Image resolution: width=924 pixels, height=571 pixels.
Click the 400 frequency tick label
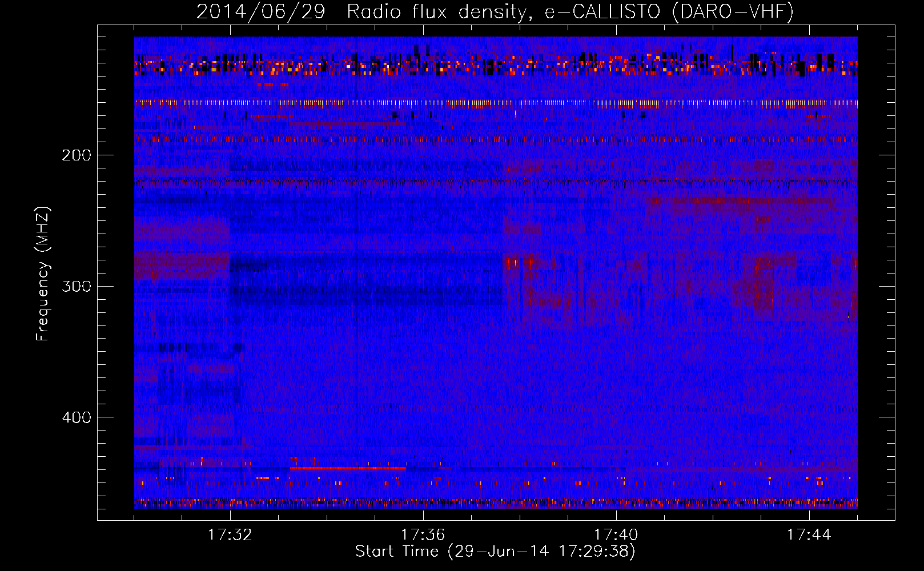77,417
